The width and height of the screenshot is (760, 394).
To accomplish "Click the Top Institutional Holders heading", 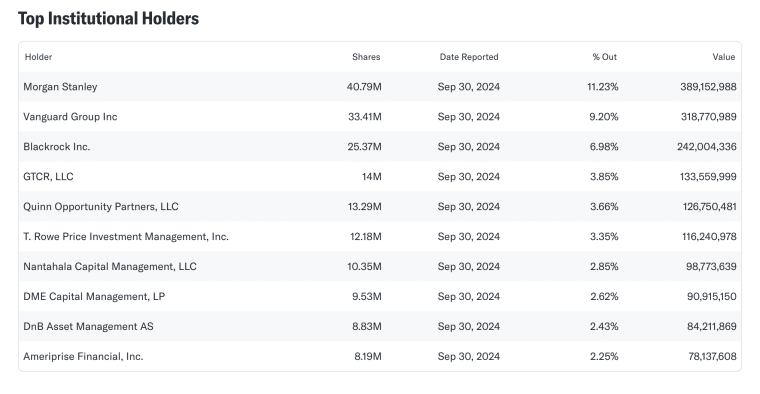I will [x=109, y=18].
